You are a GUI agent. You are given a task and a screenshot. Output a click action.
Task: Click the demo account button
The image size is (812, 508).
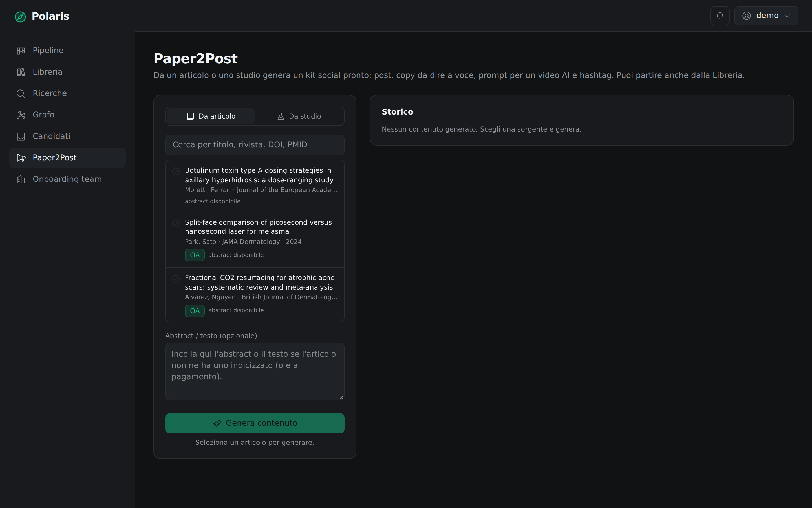pyautogui.click(x=766, y=16)
